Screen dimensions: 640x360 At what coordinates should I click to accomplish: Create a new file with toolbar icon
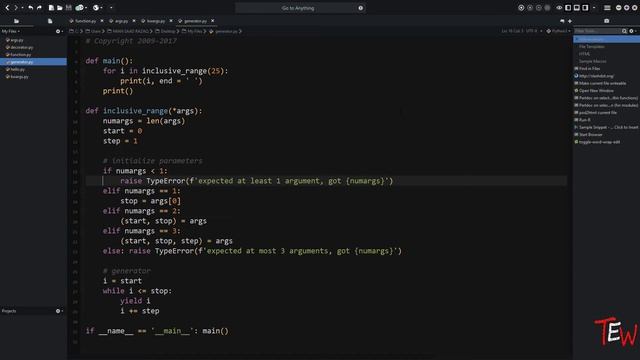pos(51,8)
